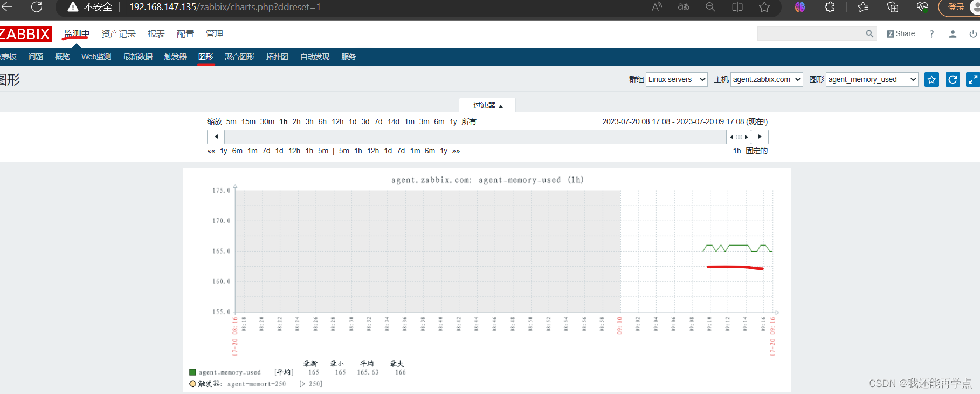Image resolution: width=980 pixels, height=394 pixels.
Task: Click the «« jump-back arrows
Action: pos(211,151)
